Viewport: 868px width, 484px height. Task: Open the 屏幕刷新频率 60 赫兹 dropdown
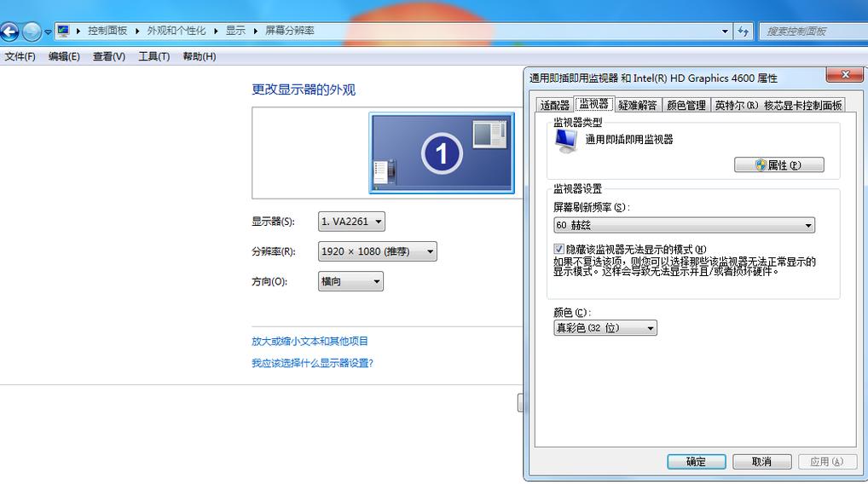pyautogui.click(x=684, y=225)
